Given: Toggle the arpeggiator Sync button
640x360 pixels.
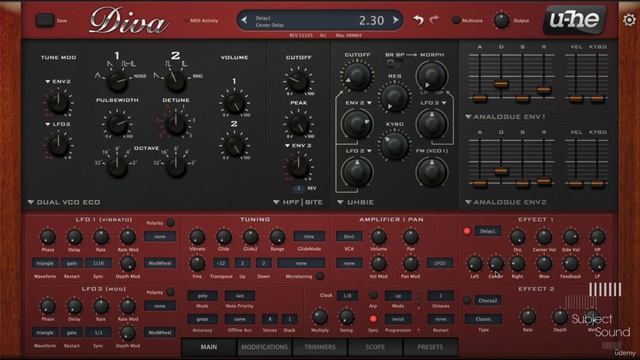Looking at the screenshot, I should 373,319.
